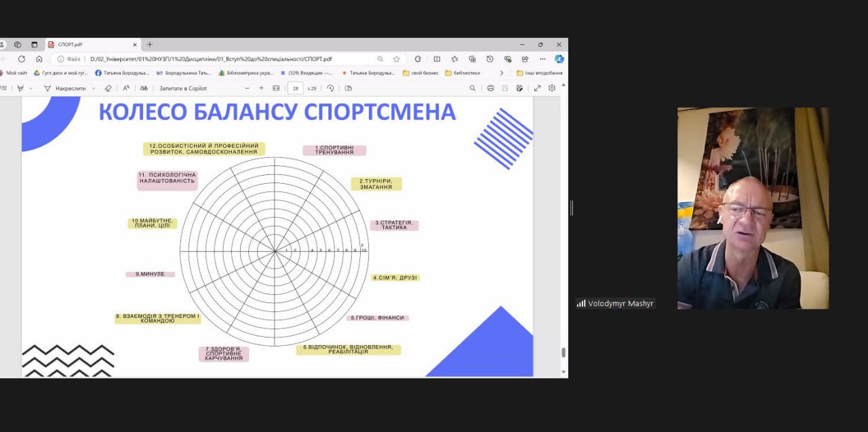Zoom out with the minus button
Image resolution: width=868 pixels, height=432 pixels.
[x=247, y=88]
